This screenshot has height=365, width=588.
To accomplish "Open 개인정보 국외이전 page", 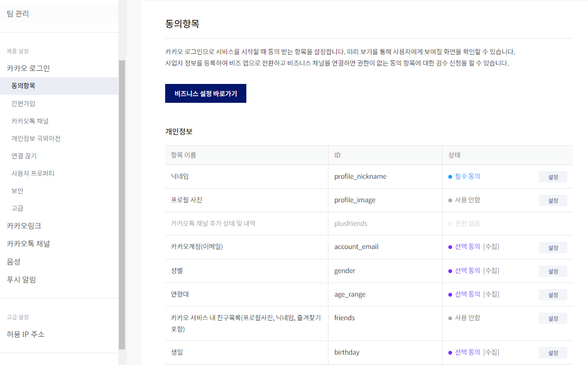I will coord(36,138).
